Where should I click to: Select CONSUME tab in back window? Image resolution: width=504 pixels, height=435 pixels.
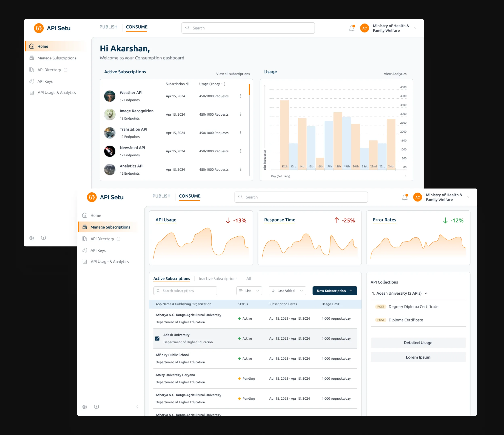(x=137, y=27)
